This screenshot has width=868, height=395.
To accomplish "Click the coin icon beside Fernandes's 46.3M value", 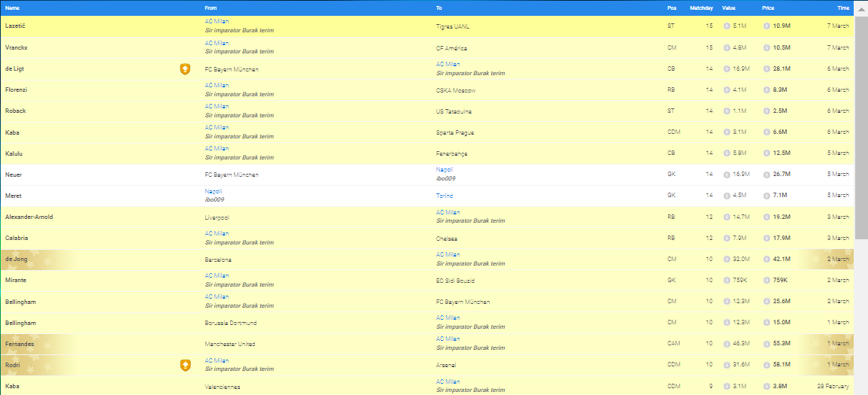I will pyautogui.click(x=727, y=344).
